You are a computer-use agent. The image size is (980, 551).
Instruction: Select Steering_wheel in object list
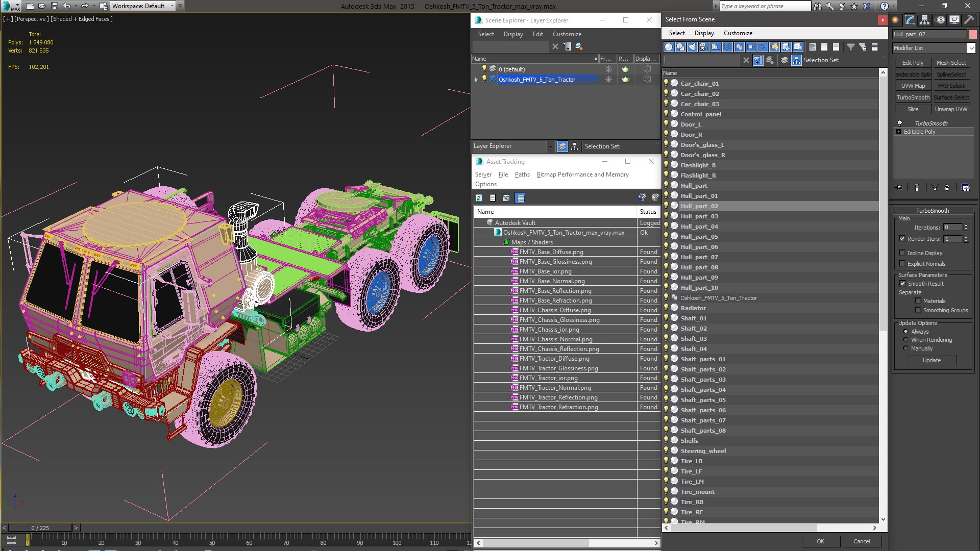[703, 451]
